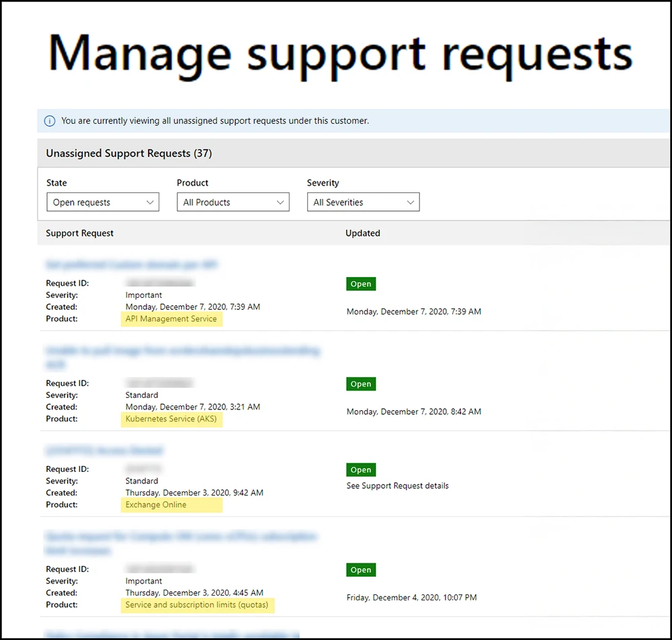The image size is (672, 640).
Task: Click Open status badge for Kubernetes Service request
Action: click(361, 384)
